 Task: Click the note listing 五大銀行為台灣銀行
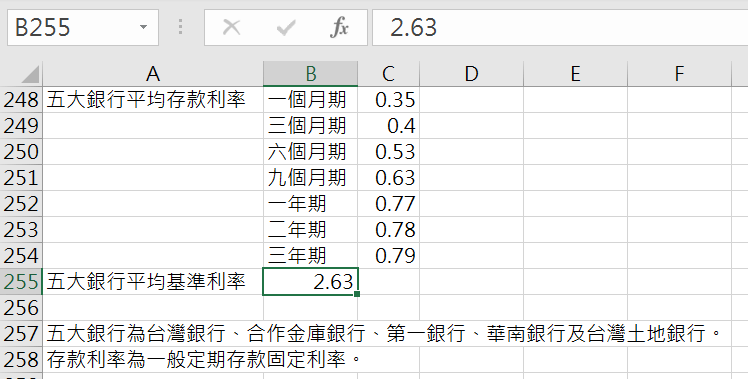[x=384, y=334]
